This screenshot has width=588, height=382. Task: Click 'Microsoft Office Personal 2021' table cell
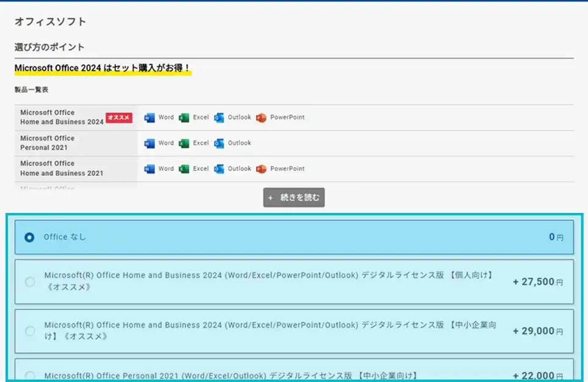tap(76, 143)
